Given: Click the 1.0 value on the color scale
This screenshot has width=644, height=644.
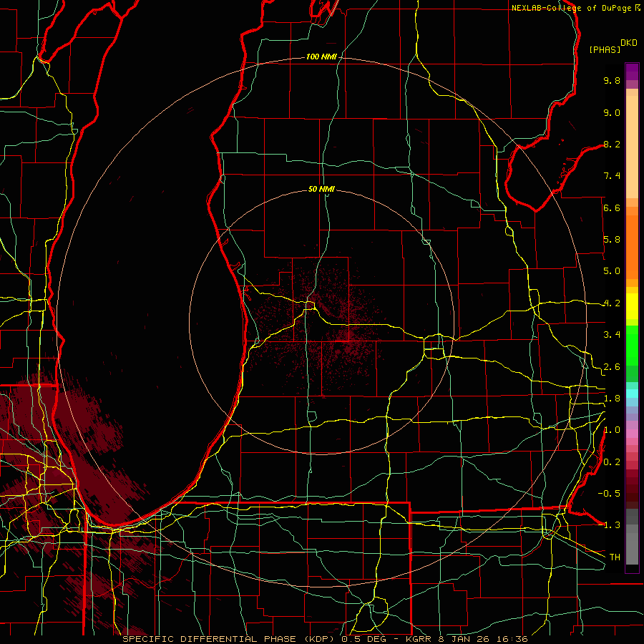Looking at the screenshot, I should [612, 430].
